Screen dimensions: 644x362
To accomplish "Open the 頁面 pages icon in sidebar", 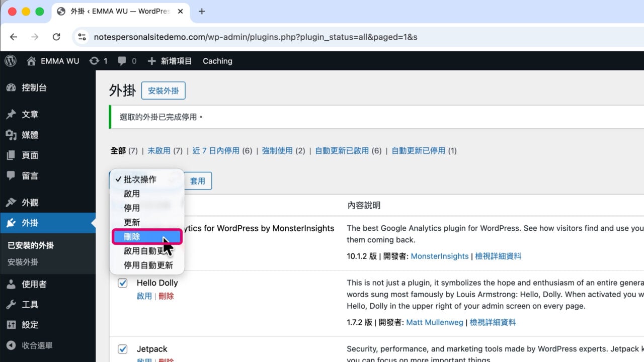I will coord(11,155).
